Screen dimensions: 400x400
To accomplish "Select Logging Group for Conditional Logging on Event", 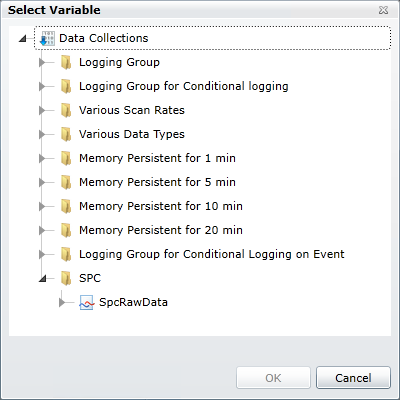I will [x=212, y=254].
